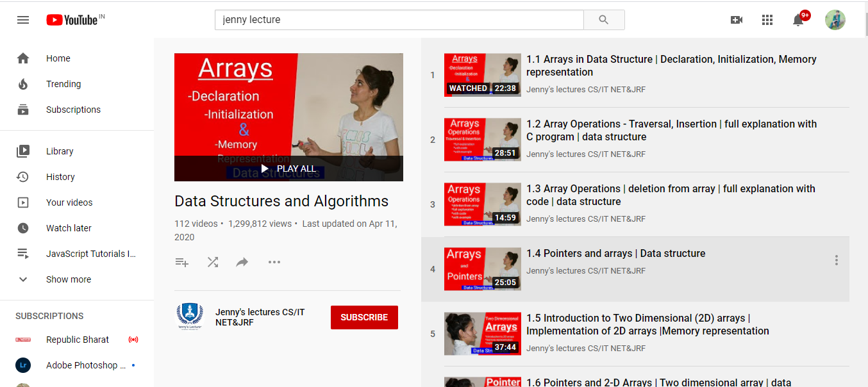Open playlist more options ellipsis

(274, 262)
